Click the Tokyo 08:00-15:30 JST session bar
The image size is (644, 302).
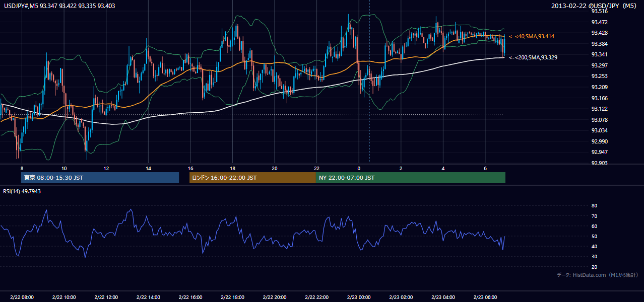(100, 178)
